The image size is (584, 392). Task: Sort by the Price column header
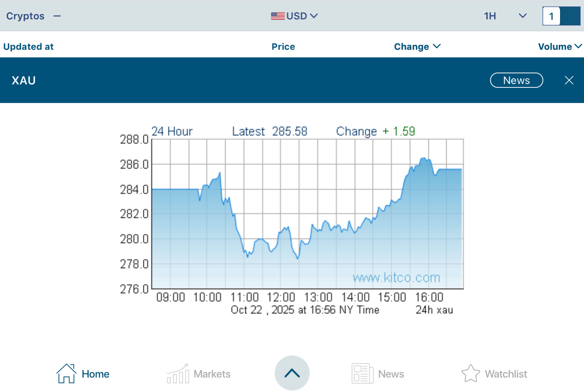283,47
